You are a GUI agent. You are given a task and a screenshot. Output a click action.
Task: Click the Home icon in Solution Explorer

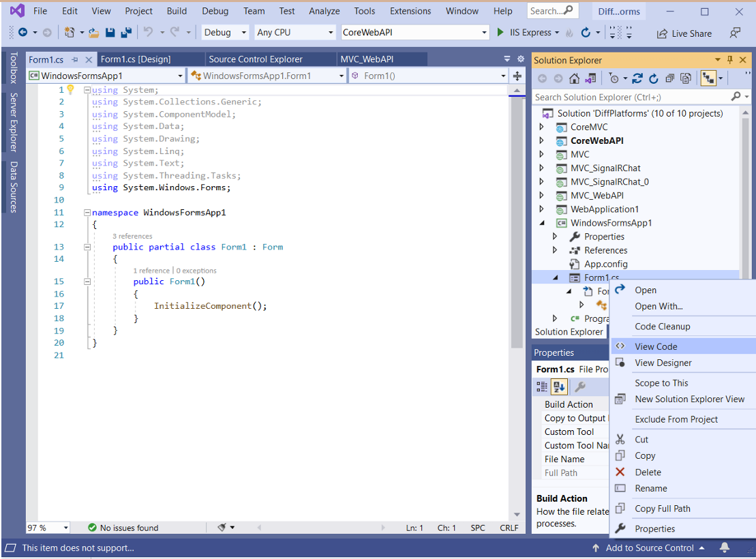[575, 78]
